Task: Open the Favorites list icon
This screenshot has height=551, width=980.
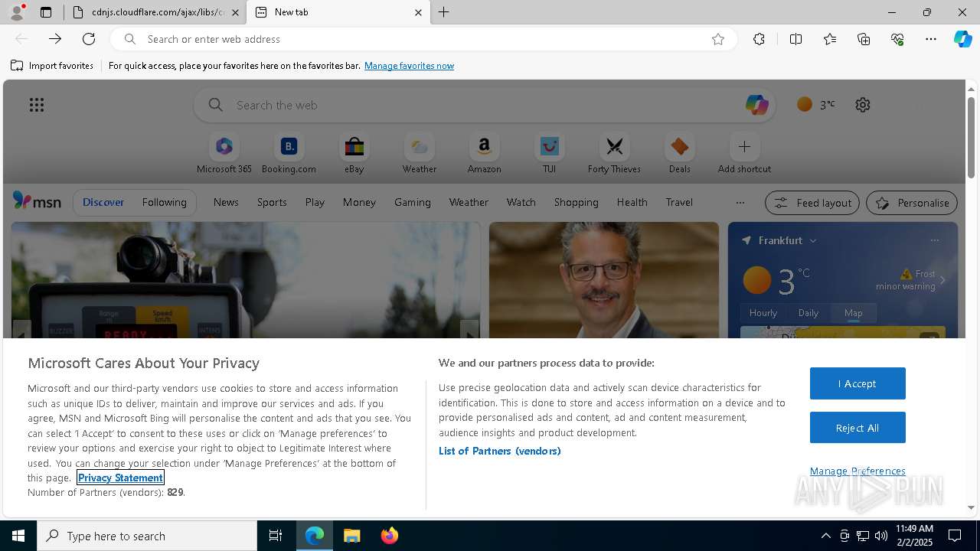Action: (x=830, y=39)
